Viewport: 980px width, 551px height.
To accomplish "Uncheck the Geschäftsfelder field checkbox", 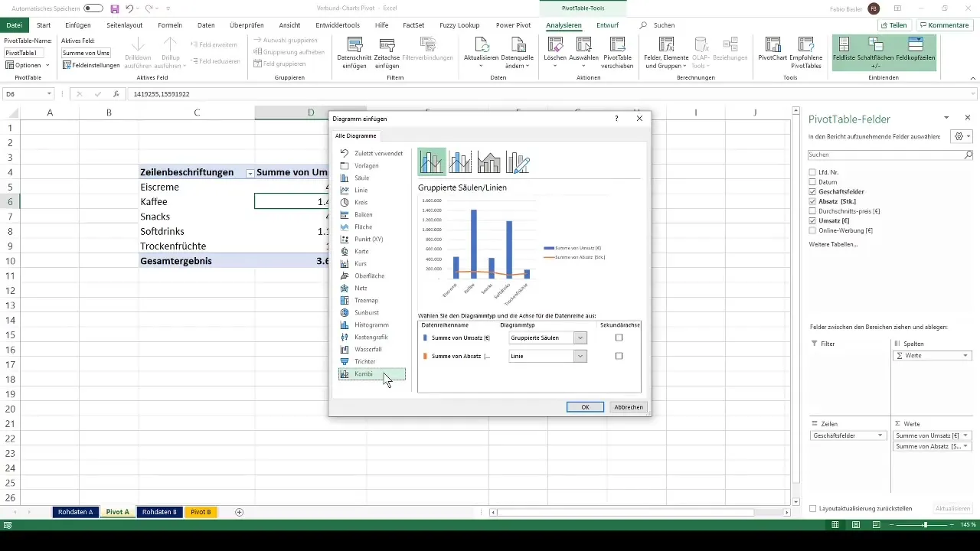I will [812, 191].
